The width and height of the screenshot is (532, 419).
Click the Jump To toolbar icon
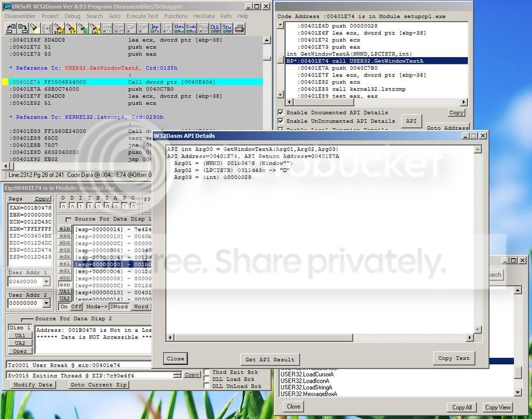click(x=107, y=29)
